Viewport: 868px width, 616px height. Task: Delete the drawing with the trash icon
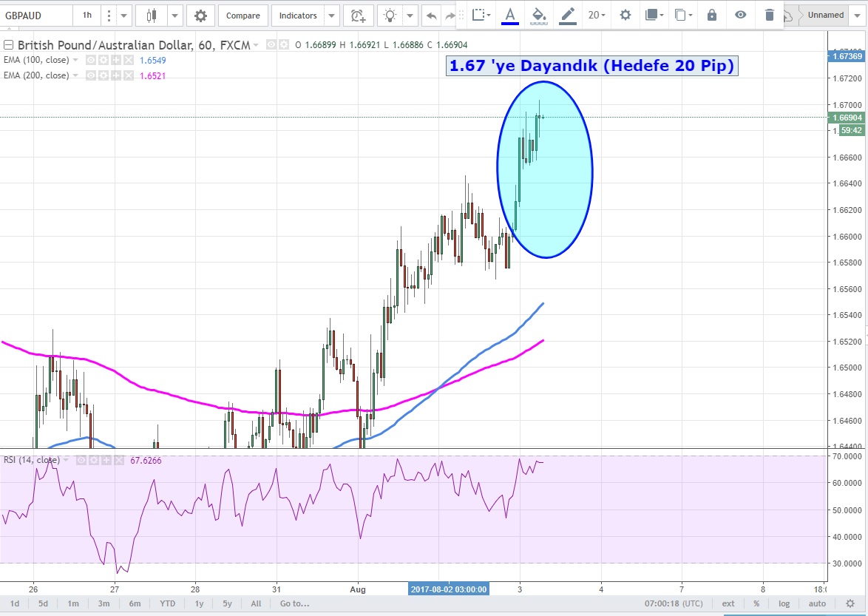tap(770, 15)
